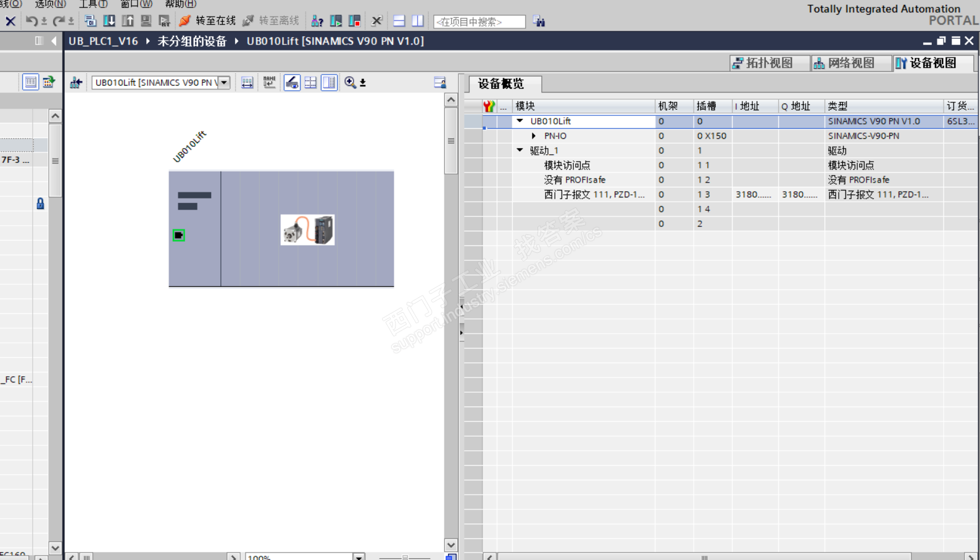Click the lock icon in project tree
980x560 pixels.
coord(40,204)
